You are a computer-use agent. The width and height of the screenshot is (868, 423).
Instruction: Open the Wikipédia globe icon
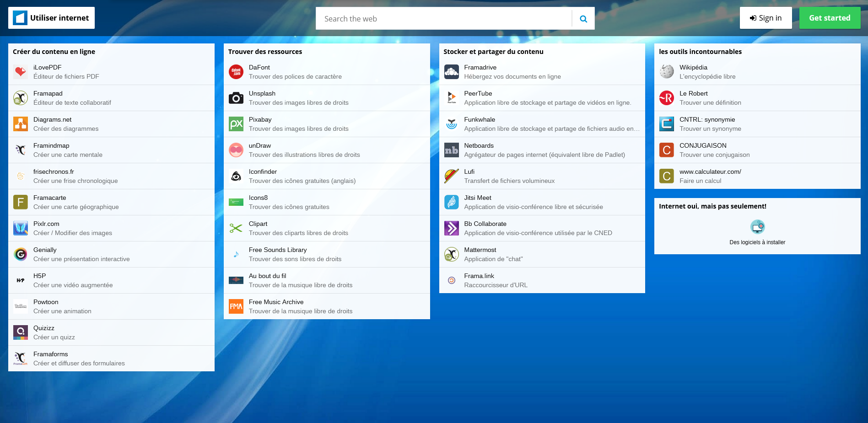(667, 72)
